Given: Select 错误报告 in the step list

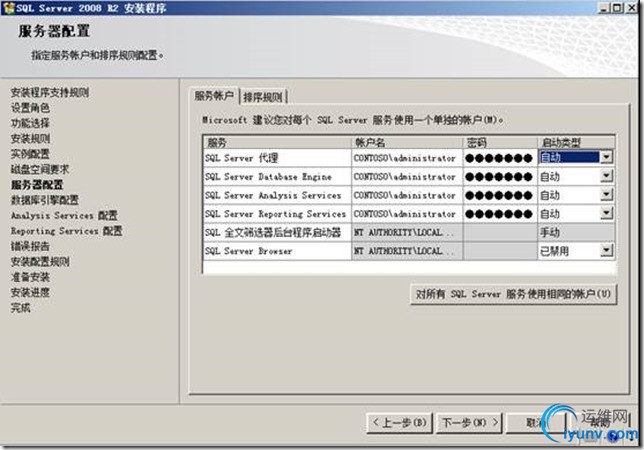Looking at the screenshot, I should (x=30, y=246).
